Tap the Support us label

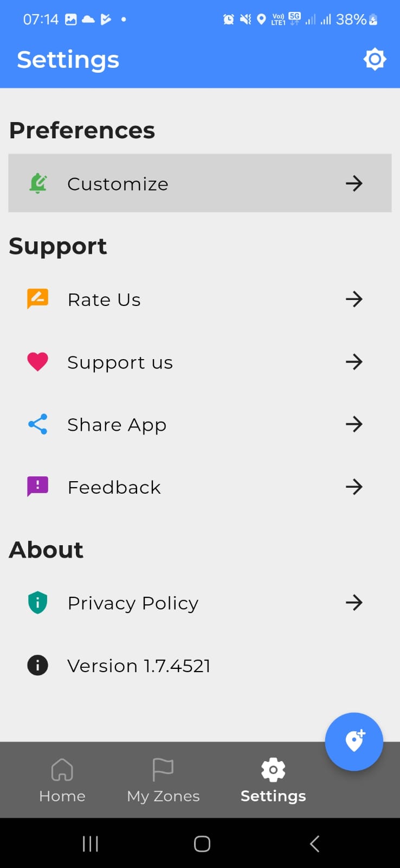coord(120,362)
